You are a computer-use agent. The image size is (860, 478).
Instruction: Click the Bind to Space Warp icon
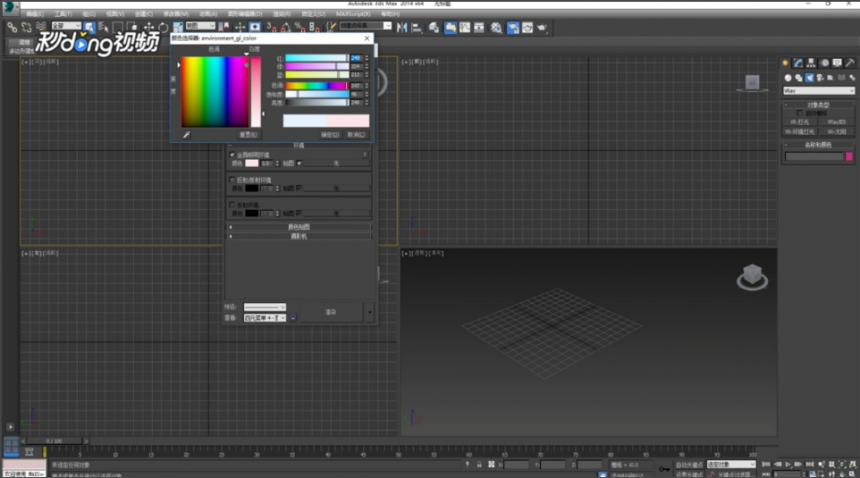[41, 27]
